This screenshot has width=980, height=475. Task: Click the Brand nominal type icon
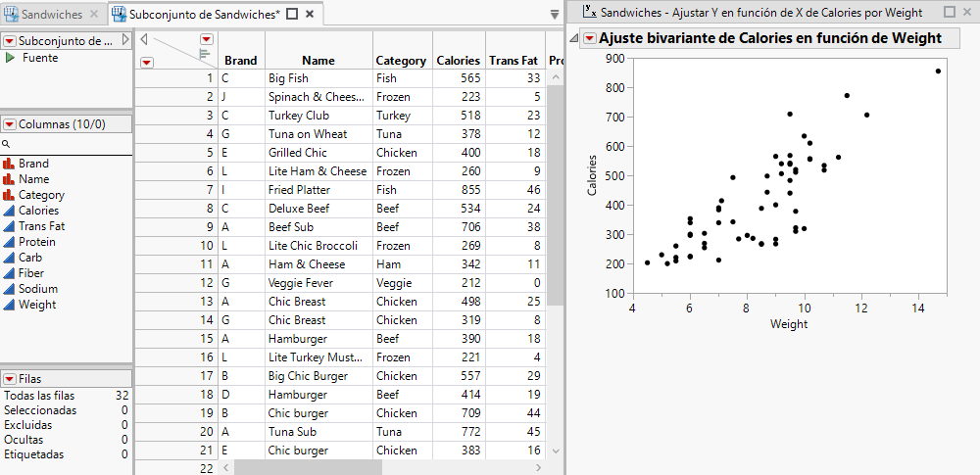click(9, 164)
